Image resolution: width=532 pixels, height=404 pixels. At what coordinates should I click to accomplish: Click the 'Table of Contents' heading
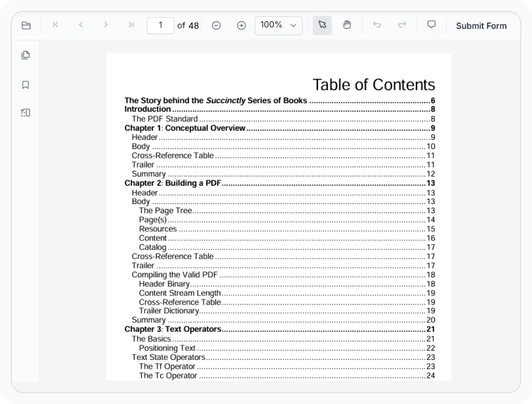373,85
